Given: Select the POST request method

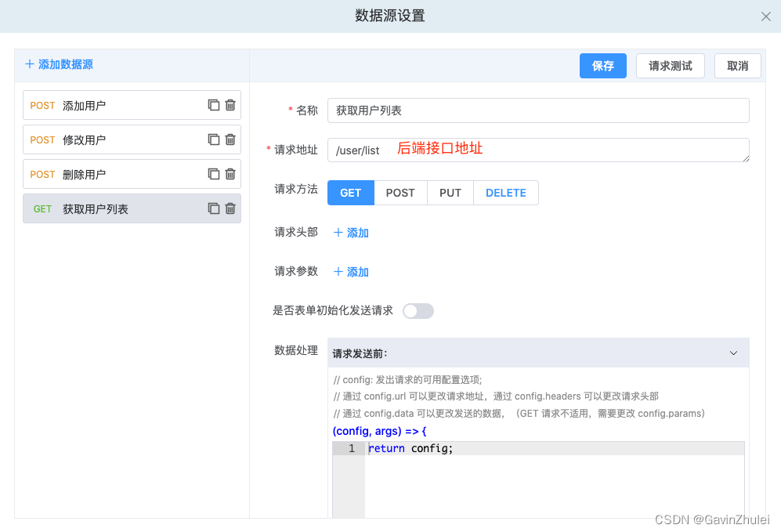Looking at the screenshot, I should point(400,193).
